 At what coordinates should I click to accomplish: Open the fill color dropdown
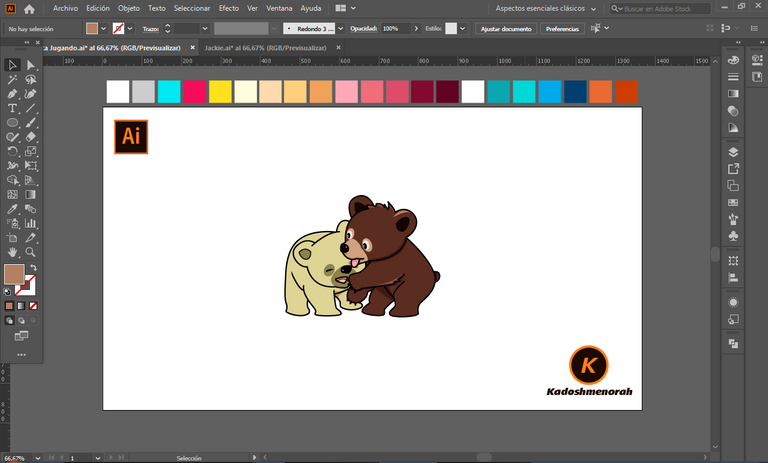pos(103,28)
